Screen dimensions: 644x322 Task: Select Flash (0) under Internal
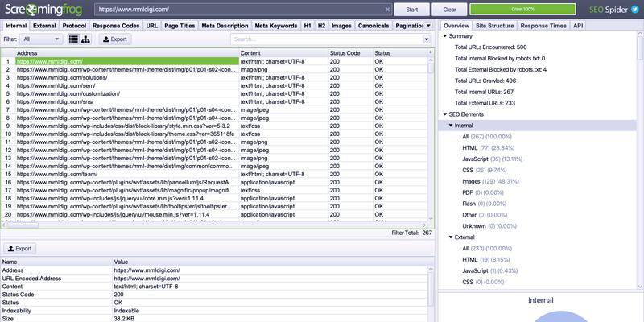coord(485,204)
